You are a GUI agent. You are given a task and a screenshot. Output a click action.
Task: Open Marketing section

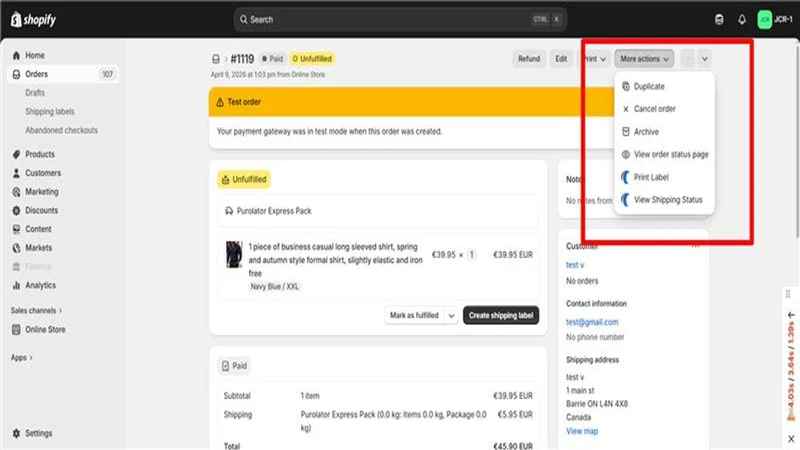tap(42, 192)
